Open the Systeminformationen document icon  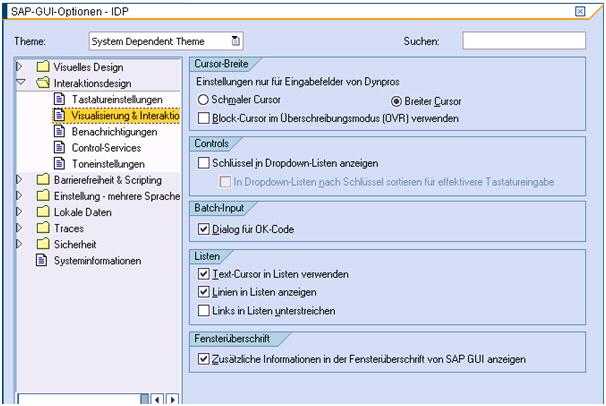click(x=42, y=260)
